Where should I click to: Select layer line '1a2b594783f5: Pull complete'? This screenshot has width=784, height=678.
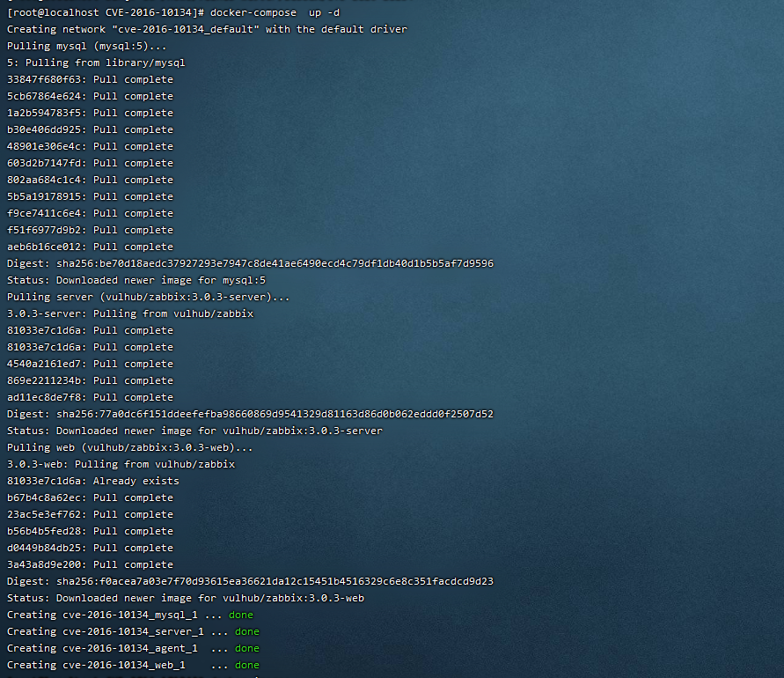90,113
